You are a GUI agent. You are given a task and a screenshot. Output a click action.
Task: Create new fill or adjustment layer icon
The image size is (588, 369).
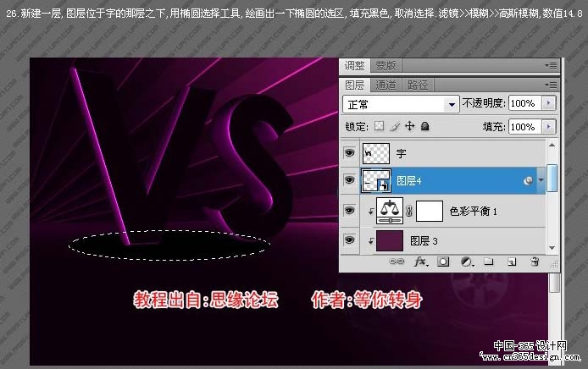click(467, 262)
